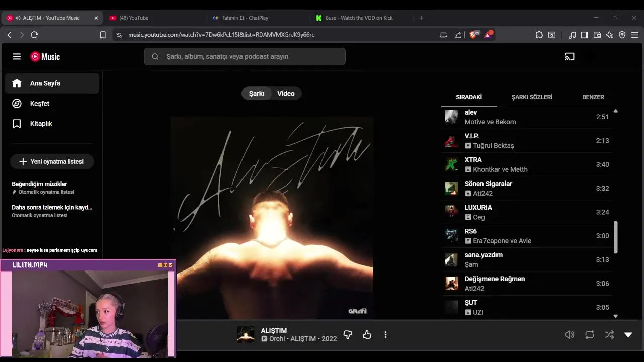Play ŞUT by UZI

(x=527, y=307)
